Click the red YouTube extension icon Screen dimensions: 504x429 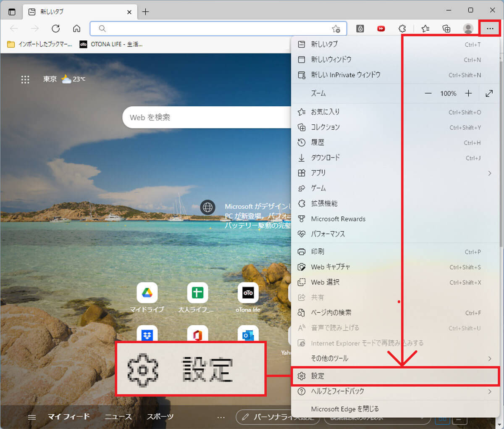click(381, 29)
